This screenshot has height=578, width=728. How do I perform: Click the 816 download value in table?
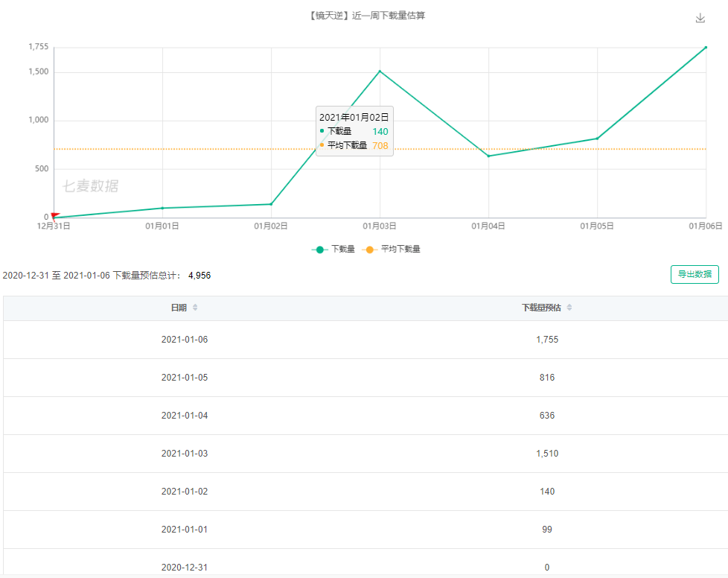point(547,378)
